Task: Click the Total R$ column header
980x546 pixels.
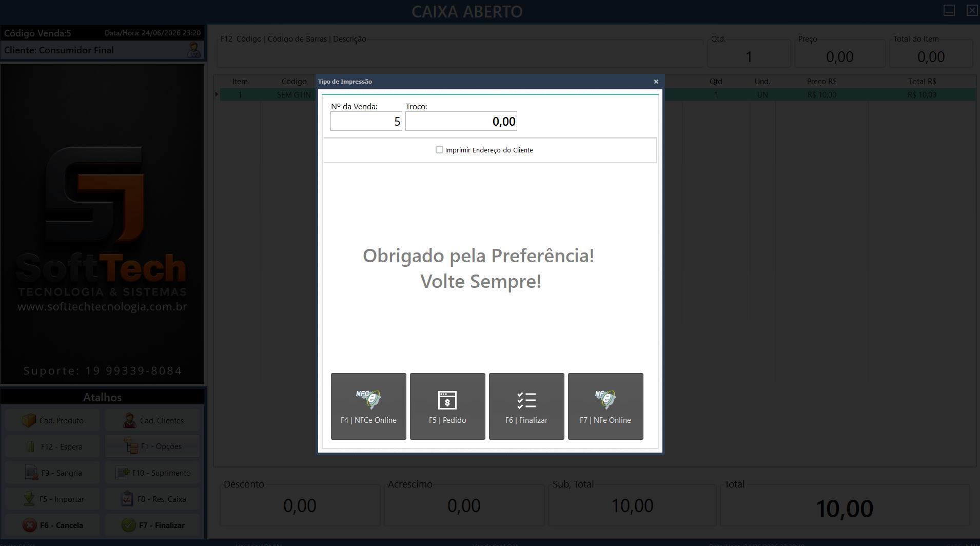Action: (x=922, y=82)
